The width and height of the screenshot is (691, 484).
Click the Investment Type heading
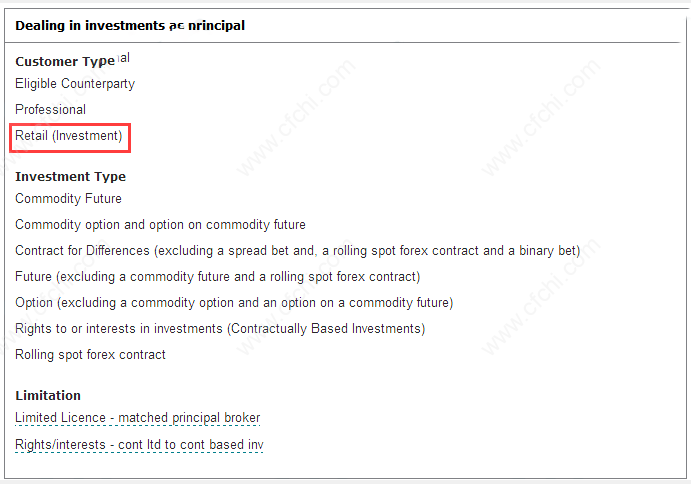point(71,177)
